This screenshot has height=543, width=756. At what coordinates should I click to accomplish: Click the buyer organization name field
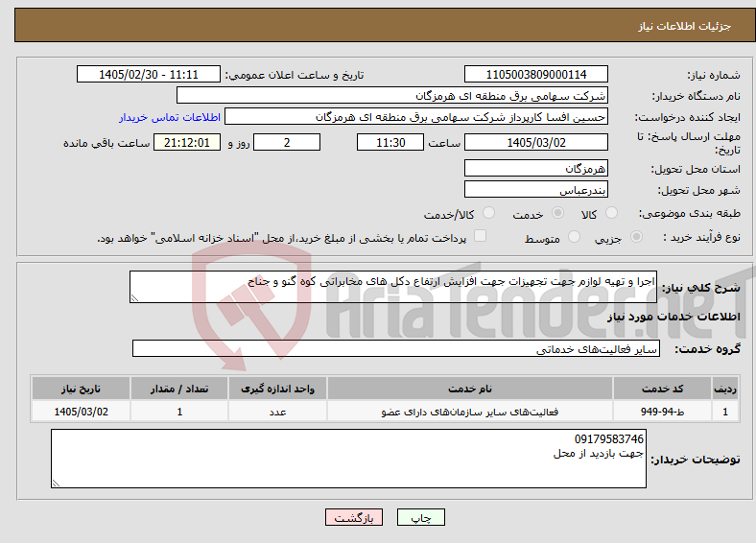pos(392,96)
